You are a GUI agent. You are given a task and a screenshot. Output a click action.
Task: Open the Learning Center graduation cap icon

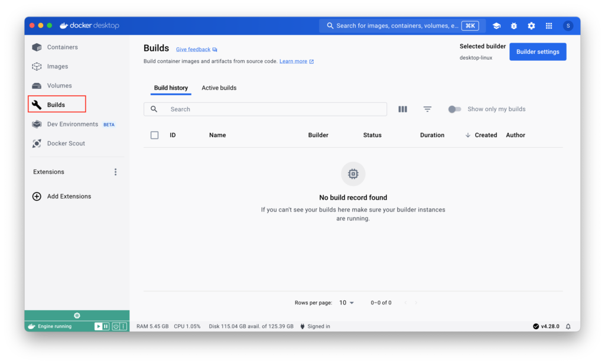coord(497,26)
